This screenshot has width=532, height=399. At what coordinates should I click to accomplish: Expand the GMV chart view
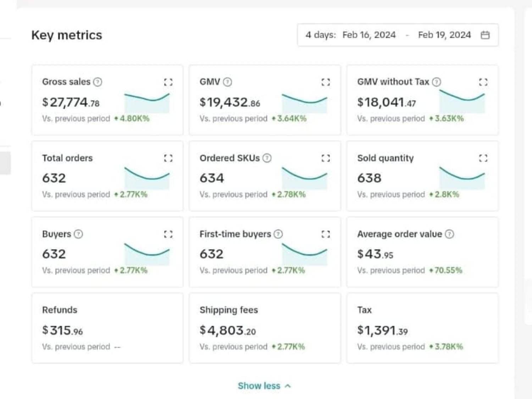click(326, 82)
